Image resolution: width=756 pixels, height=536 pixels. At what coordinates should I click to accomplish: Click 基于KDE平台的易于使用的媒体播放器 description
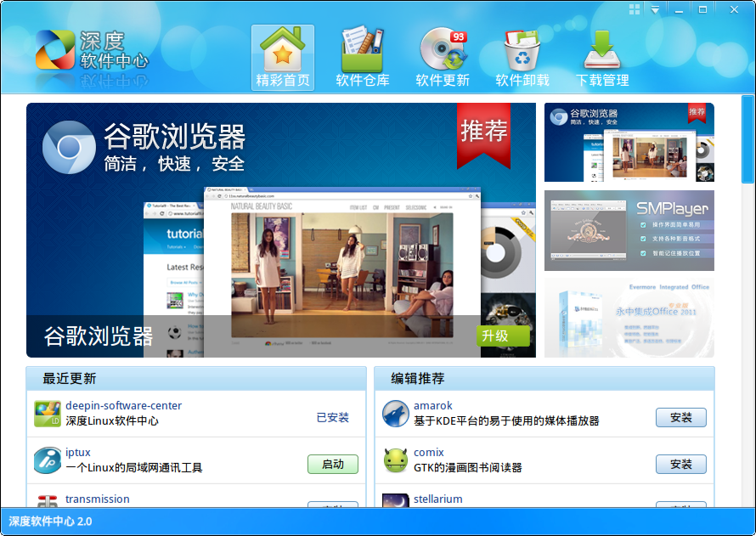506,420
